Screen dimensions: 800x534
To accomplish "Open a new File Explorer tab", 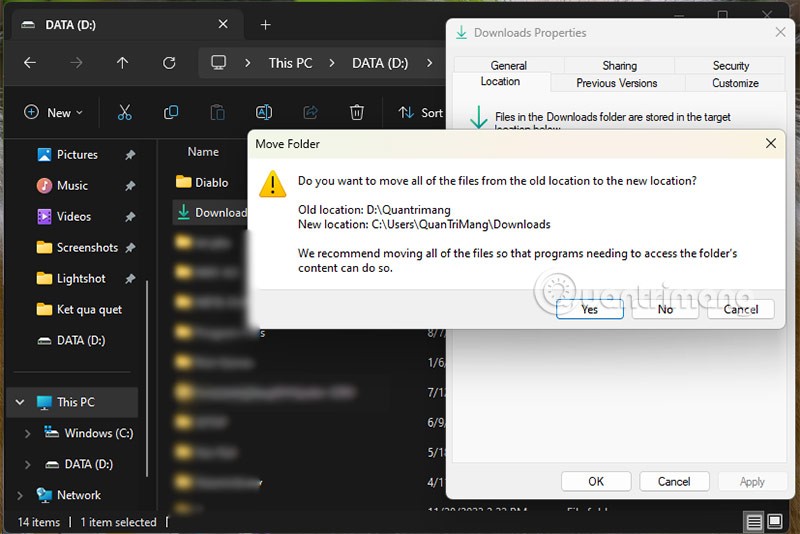I will [265, 24].
